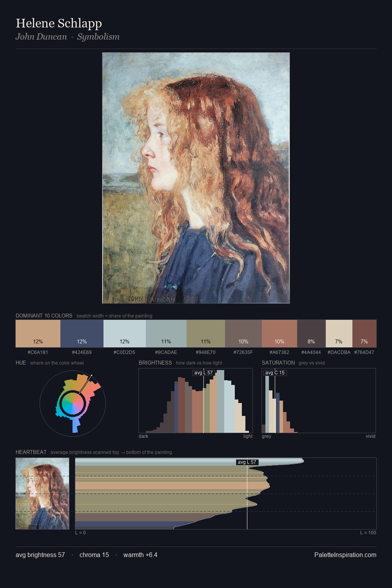Click hex code '#424E69' text
Viewport: 392px width, 588px height.
82,352
